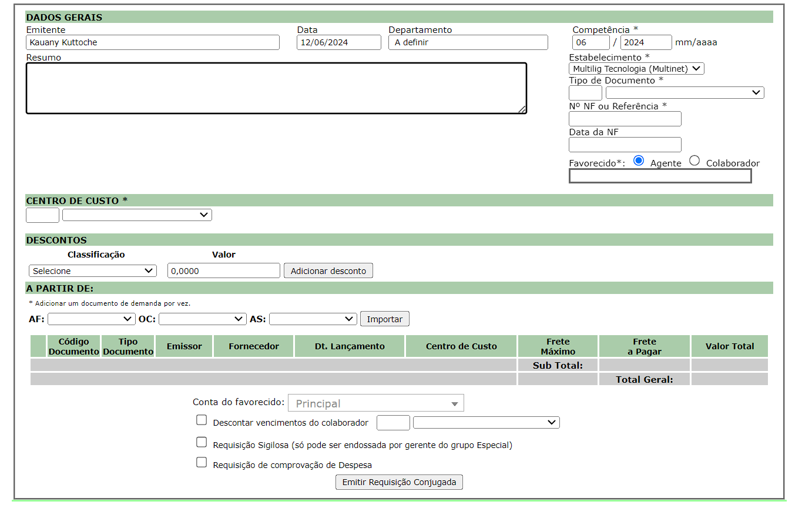Expand the AS document dropdown
This screenshot has height=508, width=812.
[313, 319]
